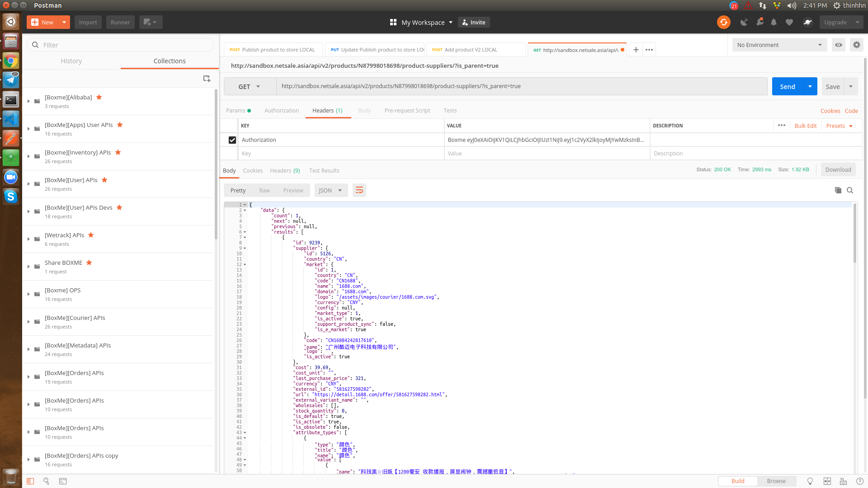
Task: Open the Authorization request tab
Action: coord(282,111)
